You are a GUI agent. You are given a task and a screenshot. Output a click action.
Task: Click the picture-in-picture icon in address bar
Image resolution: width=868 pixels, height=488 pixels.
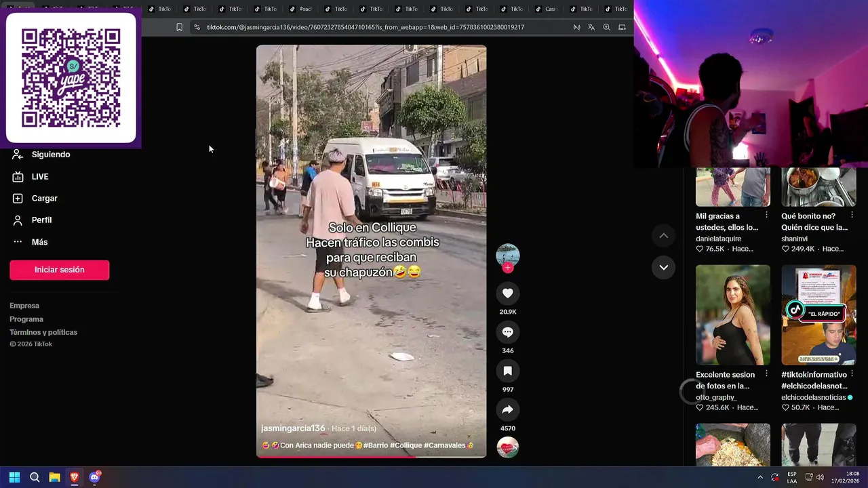622,27
